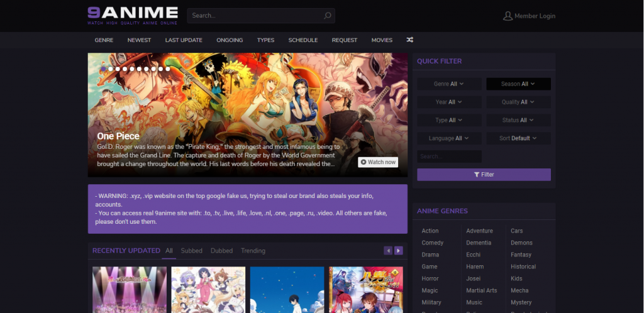Click the next arrow in Recently Updated
This screenshot has width=644, height=313.
pyautogui.click(x=399, y=251)
